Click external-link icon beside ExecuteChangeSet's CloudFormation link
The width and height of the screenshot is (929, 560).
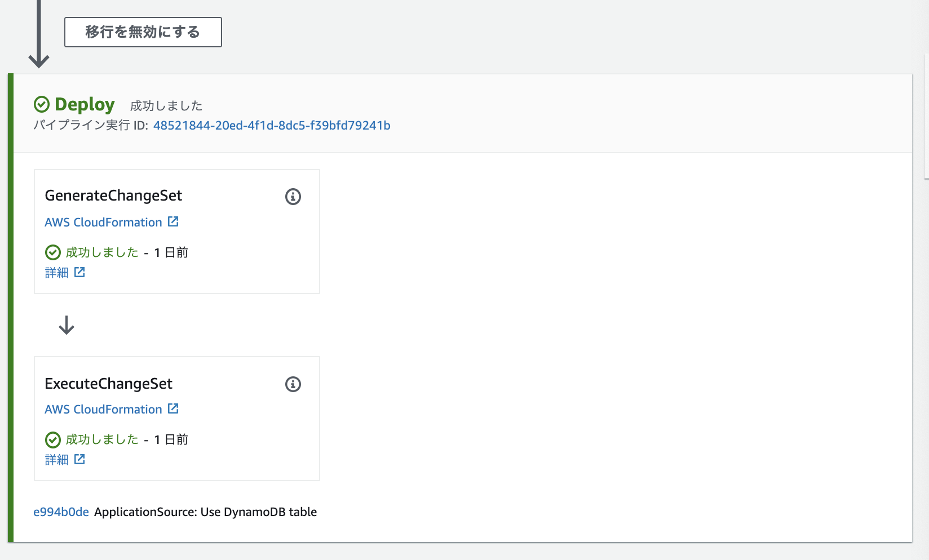pyautogui.click(x=173, y=408)
